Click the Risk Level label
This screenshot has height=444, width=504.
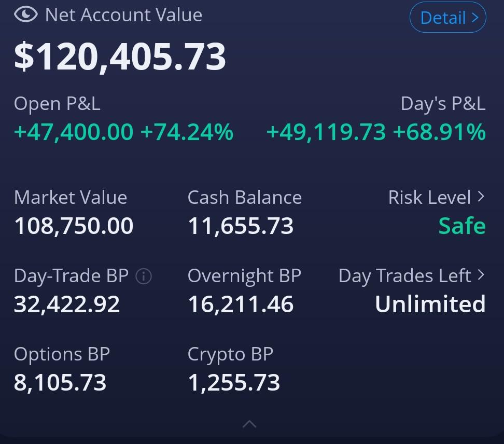pos(429,197)
